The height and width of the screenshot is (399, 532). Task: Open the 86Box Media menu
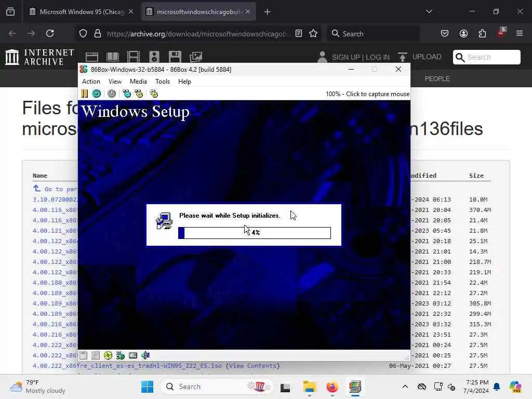138,82
